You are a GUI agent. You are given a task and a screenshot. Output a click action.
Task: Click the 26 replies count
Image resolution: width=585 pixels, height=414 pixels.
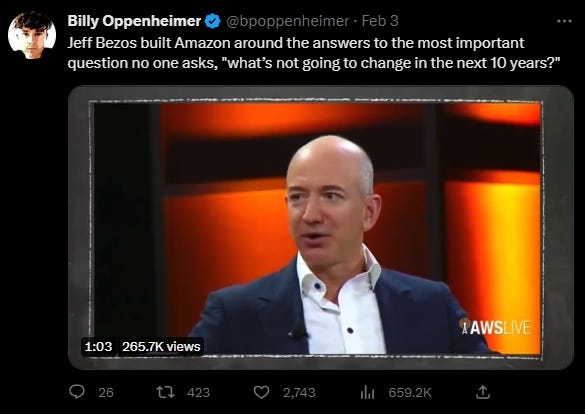coord(106,392)
